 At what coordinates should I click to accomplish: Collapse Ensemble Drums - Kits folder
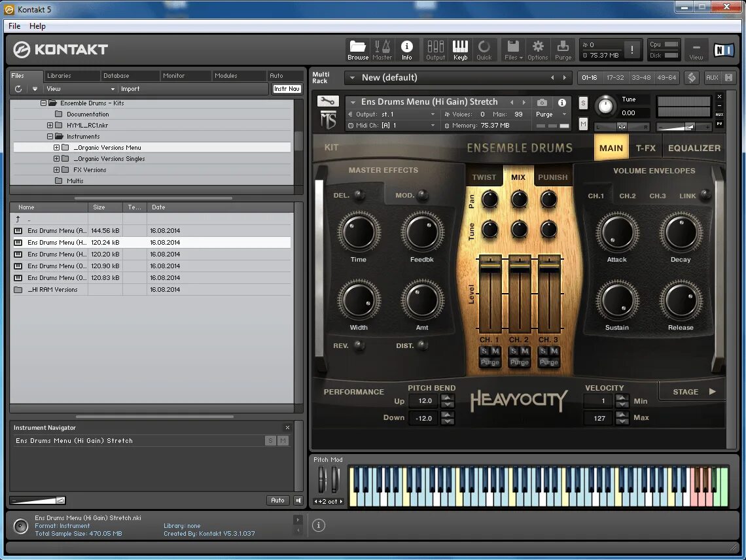[x=43, y=103]
